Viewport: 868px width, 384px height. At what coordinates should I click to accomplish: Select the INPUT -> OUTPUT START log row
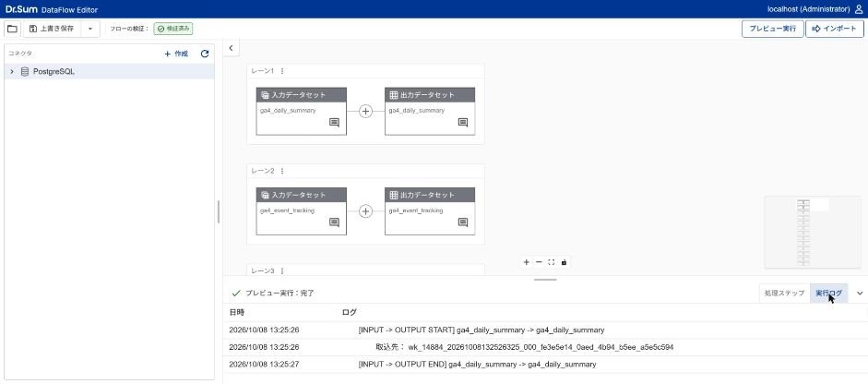click(545, 330)
